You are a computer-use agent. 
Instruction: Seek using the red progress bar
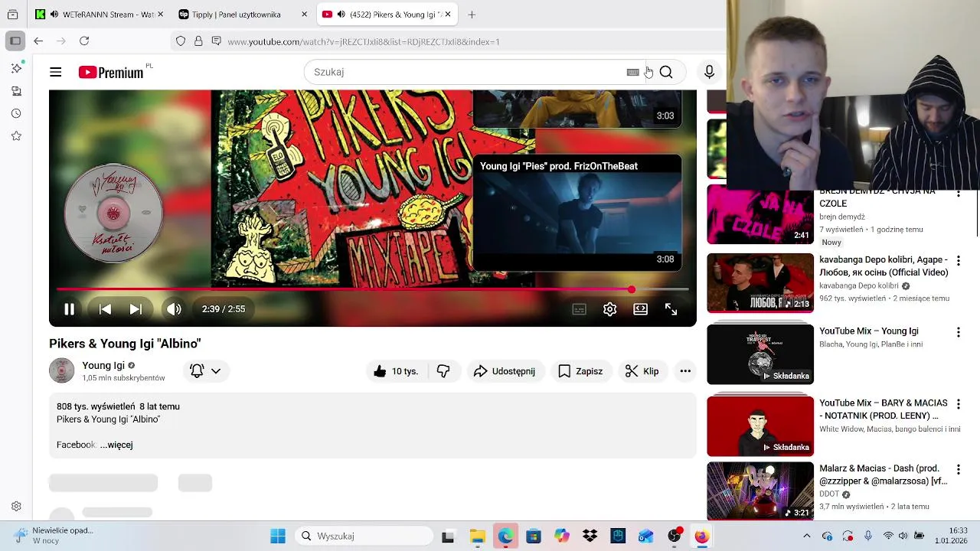pos(372,290)
